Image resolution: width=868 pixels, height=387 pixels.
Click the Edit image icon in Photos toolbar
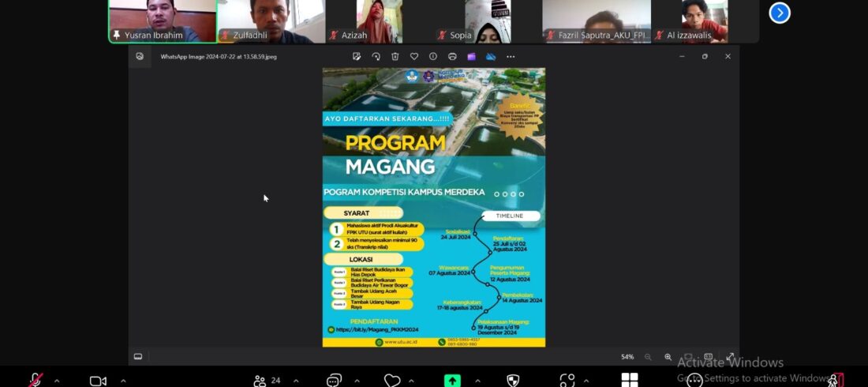[357, 57]
